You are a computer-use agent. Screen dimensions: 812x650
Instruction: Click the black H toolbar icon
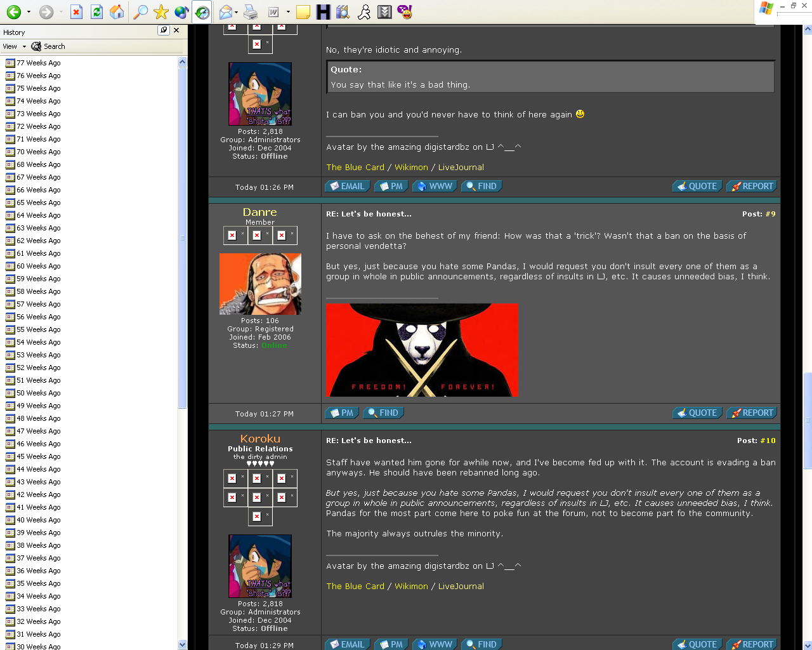(x=324, y=11)
